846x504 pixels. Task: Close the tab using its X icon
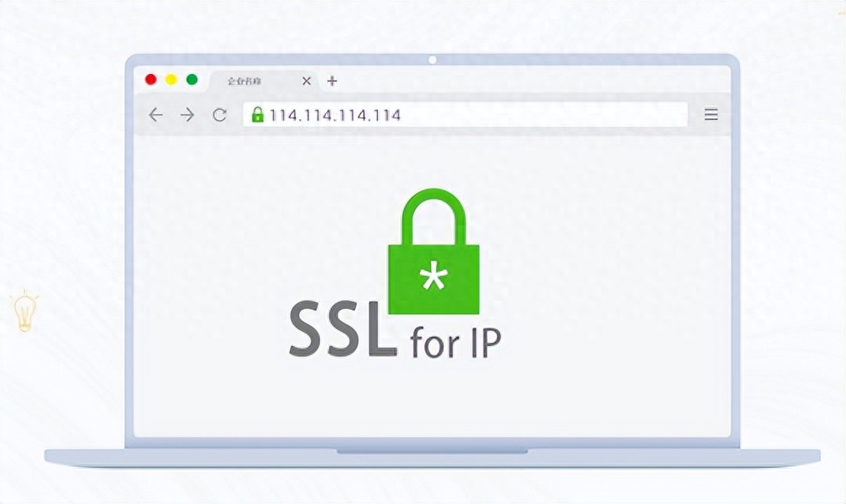point(306,81)
